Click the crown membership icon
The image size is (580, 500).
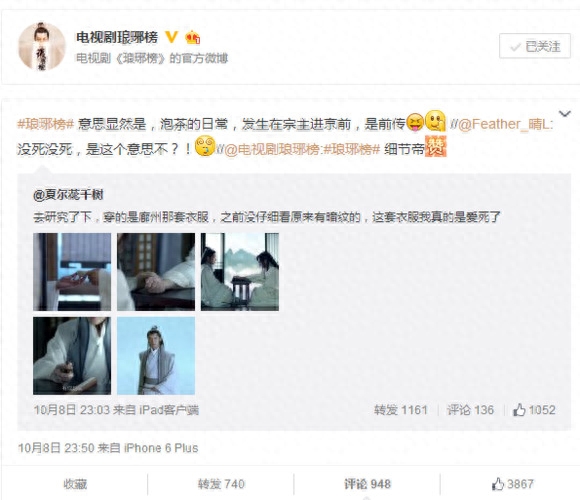192,37
